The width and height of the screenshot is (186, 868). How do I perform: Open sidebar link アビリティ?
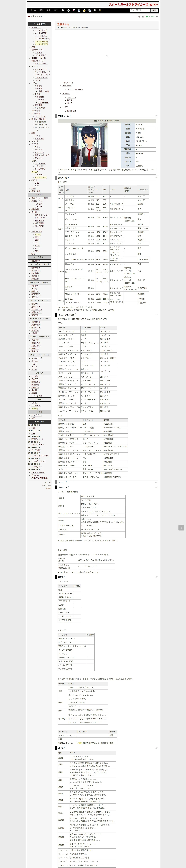36,111
